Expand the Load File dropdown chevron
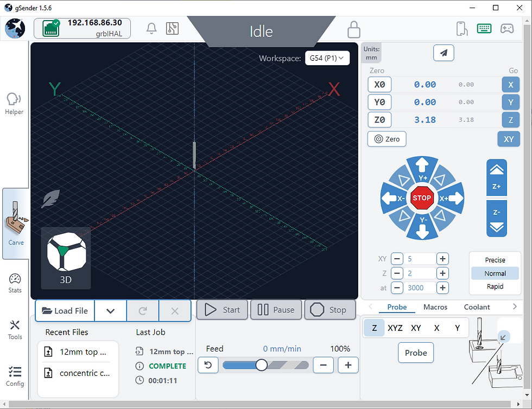This screenshot has width=532, height=409. [x=111, y=311]
